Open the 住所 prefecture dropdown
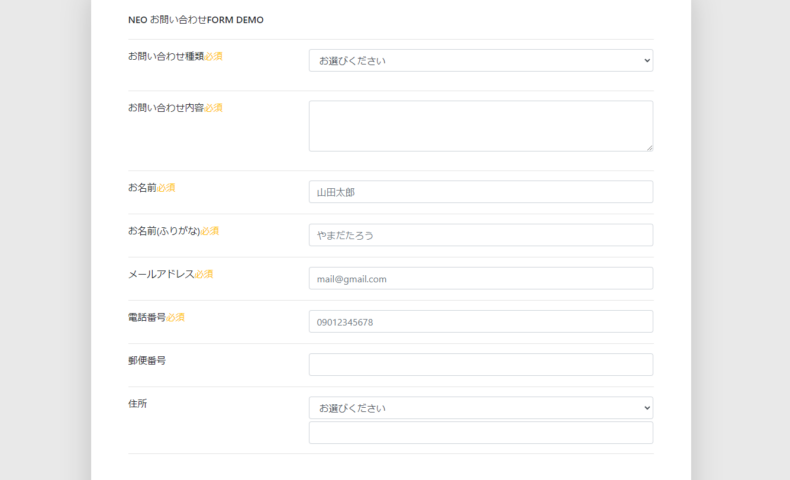790x480 pixels. pos(481,408)
